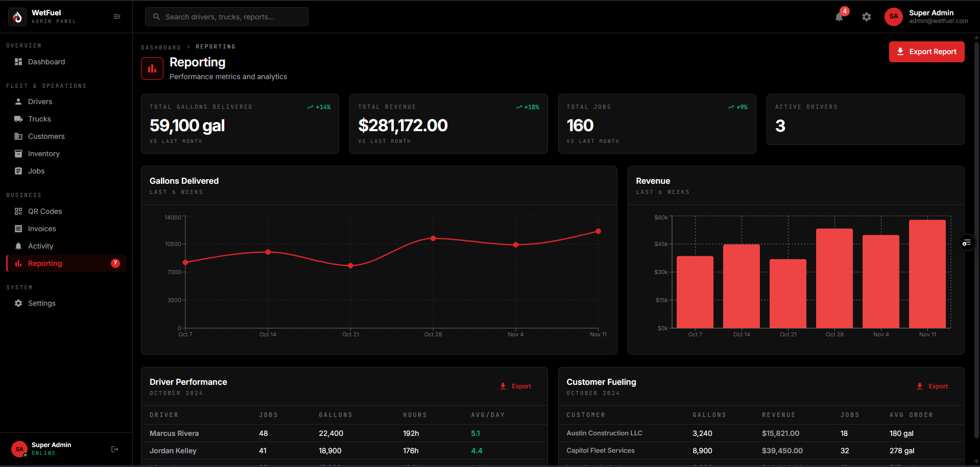Click the Oct 28 point on gallons chart

click(433, 238)
